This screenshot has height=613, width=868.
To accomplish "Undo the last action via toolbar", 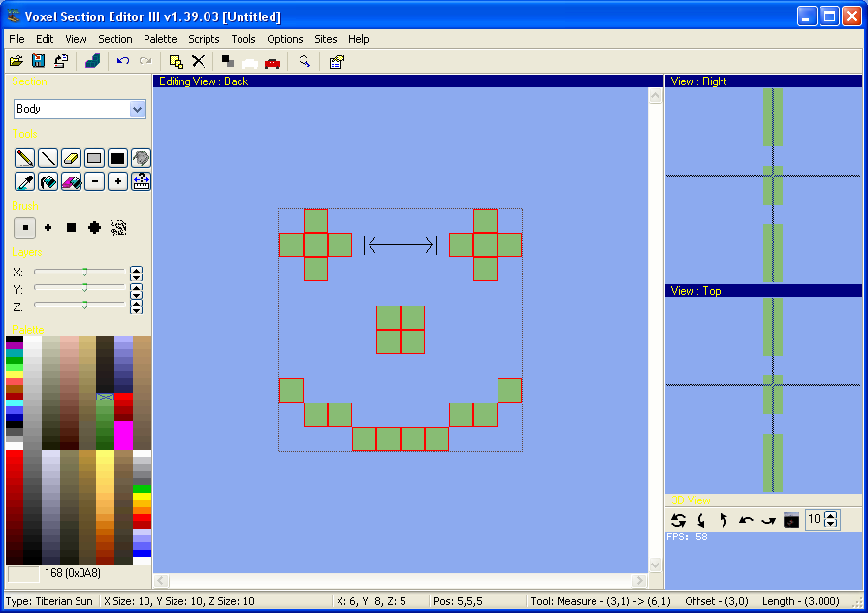I will coord(123,61).
